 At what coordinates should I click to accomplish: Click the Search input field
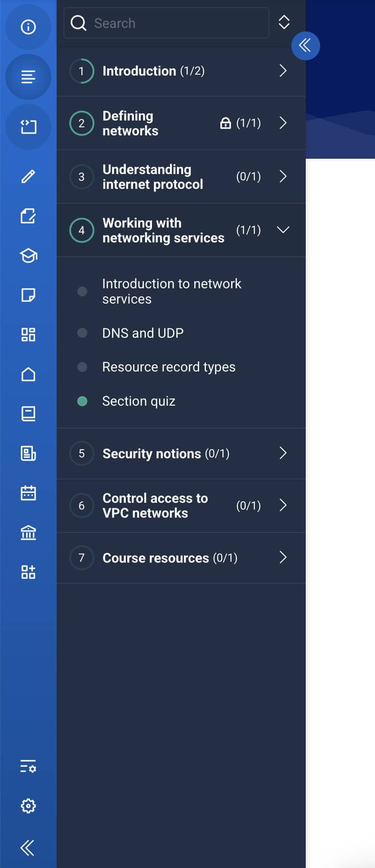166,23
